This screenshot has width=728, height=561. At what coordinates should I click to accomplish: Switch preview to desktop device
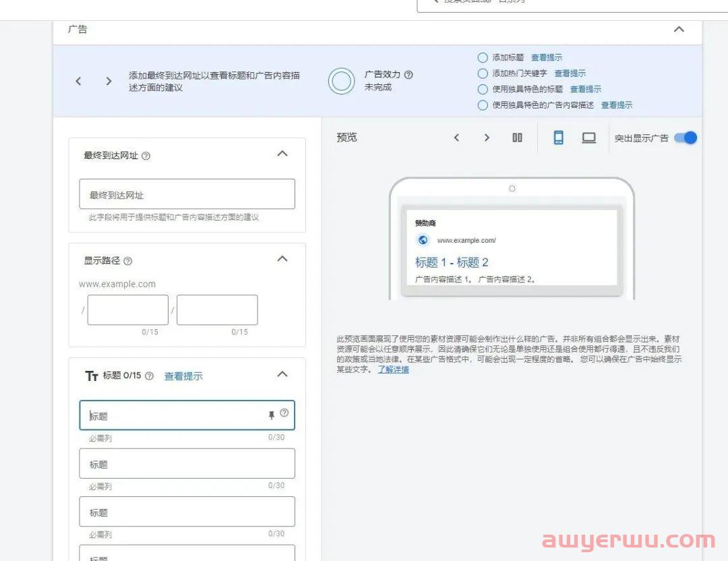pyautogui.click(x=588, y=138)
